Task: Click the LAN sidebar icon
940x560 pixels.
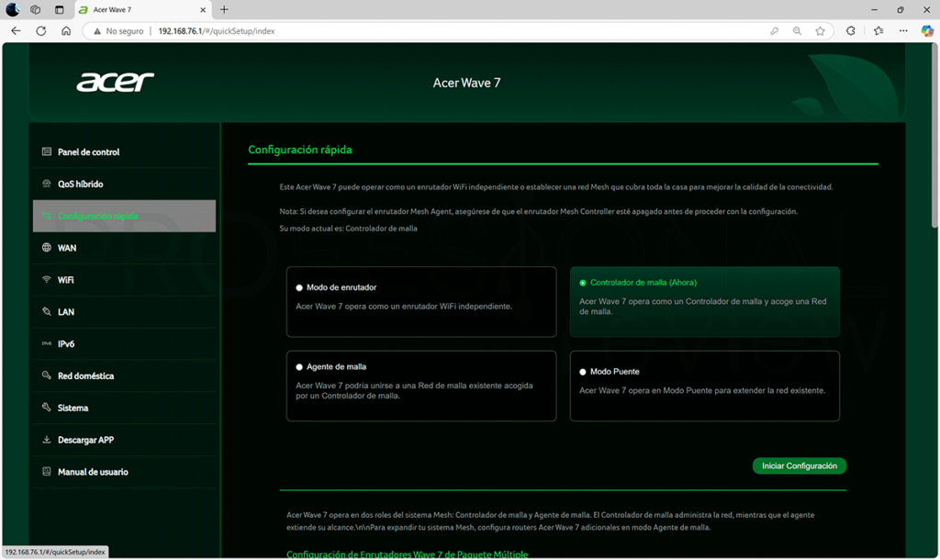Action: [x=46, y=311]
